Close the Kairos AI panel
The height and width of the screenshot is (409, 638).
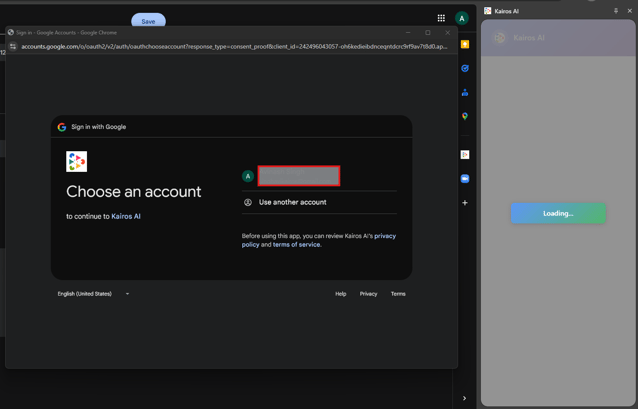pos(630,11)
